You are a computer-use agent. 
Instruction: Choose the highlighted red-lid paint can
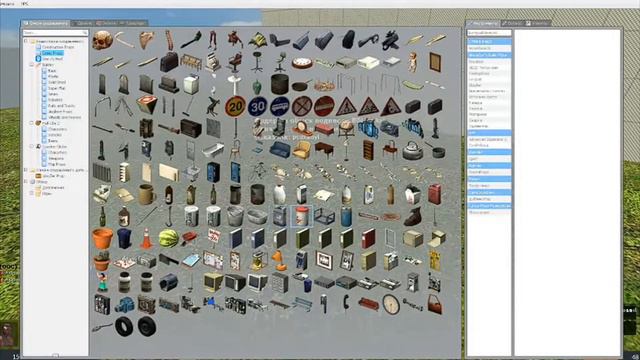click(302, 216)
